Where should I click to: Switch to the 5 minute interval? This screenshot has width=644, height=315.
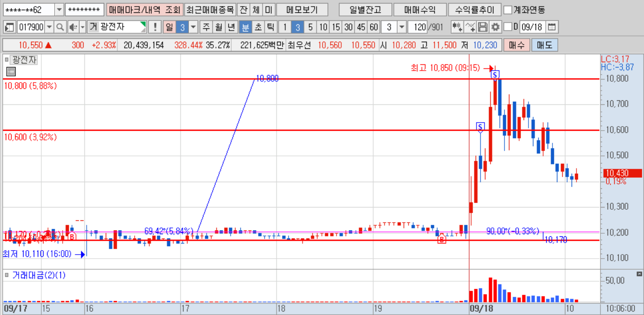pos(310,27)
